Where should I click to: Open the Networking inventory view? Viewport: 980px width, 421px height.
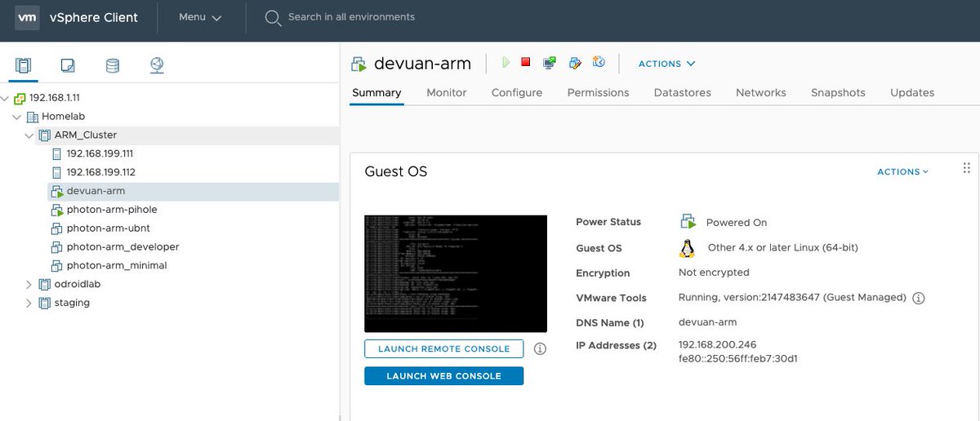[x=157, y=65]
